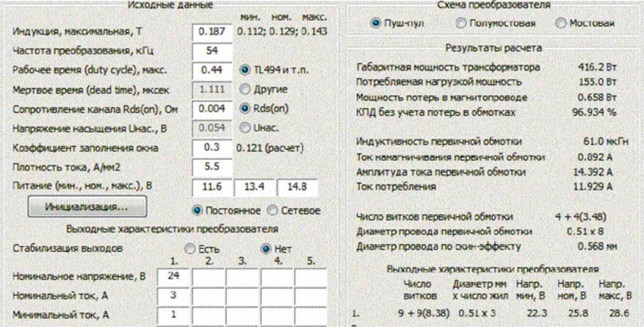Enable output stabilization with Есть

coord(189,249)
